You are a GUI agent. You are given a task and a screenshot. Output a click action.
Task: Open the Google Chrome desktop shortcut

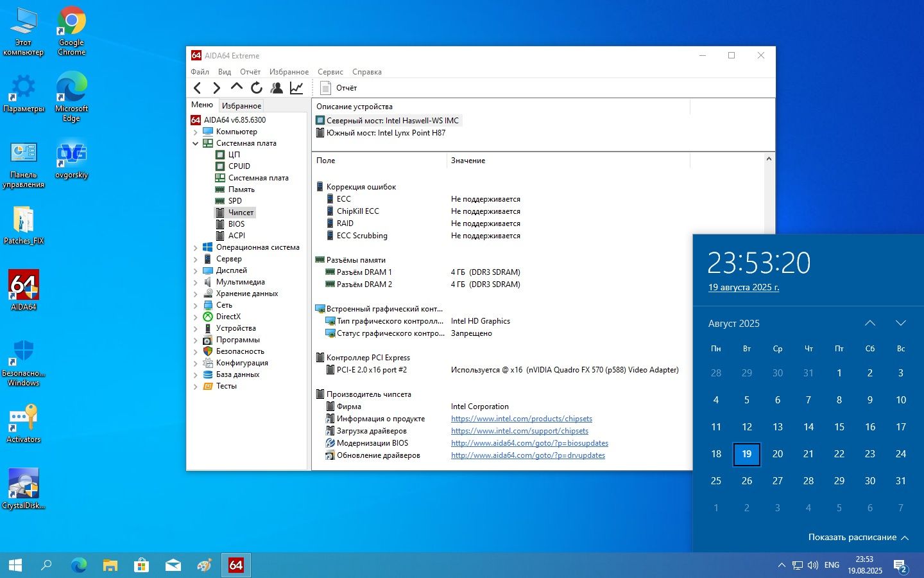[x=71, y=31]
